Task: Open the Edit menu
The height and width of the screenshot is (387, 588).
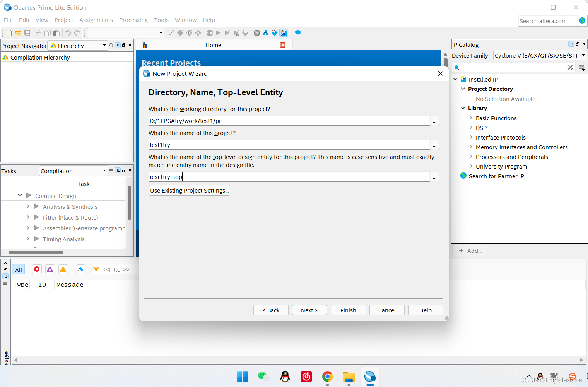Action: (24, 20)
